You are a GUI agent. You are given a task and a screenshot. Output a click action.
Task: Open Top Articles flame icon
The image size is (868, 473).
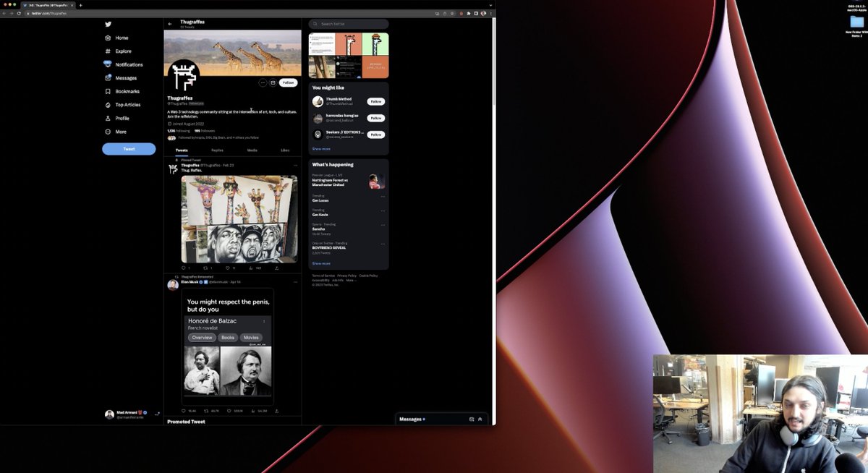coord(108,105)
